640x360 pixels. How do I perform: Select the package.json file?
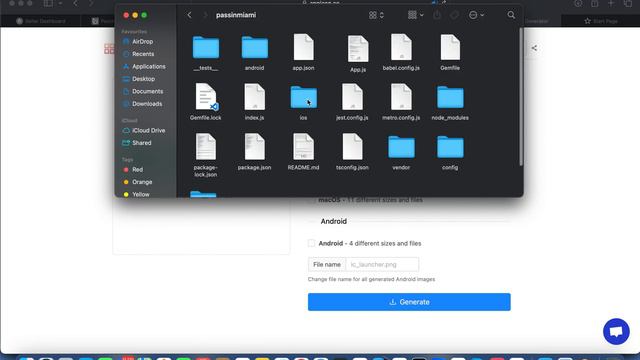254,147
